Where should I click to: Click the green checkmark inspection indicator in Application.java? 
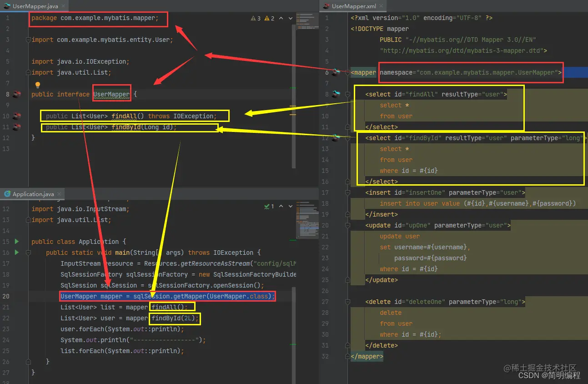point(269,207)
